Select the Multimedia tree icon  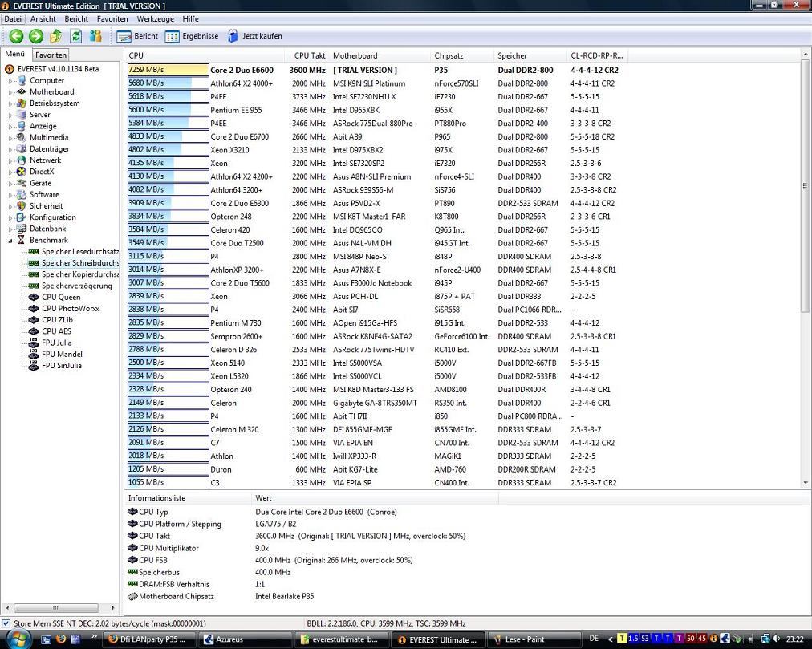(21, 137)
